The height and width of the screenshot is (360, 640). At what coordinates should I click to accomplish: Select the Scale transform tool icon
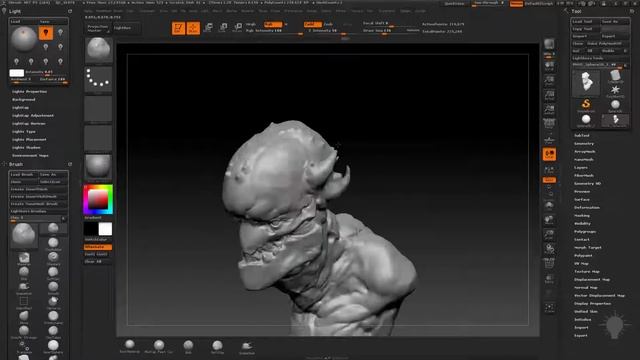(x=223, y=28)
